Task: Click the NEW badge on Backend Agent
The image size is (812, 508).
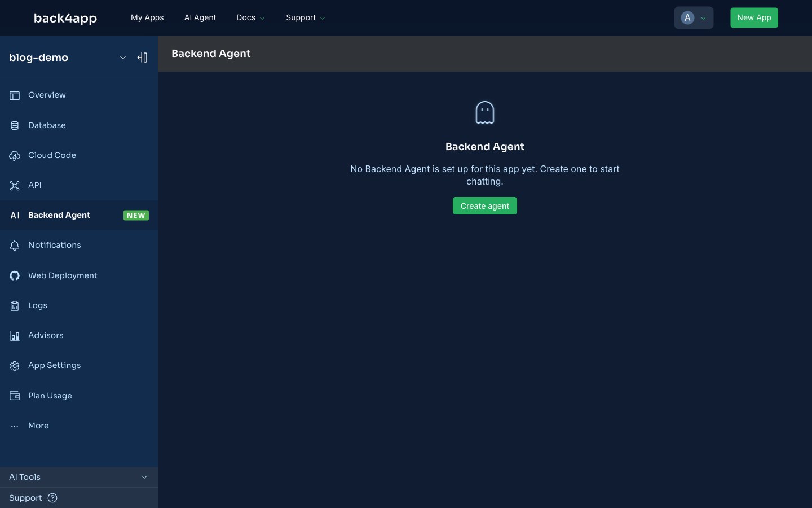Action: (136, 215)
